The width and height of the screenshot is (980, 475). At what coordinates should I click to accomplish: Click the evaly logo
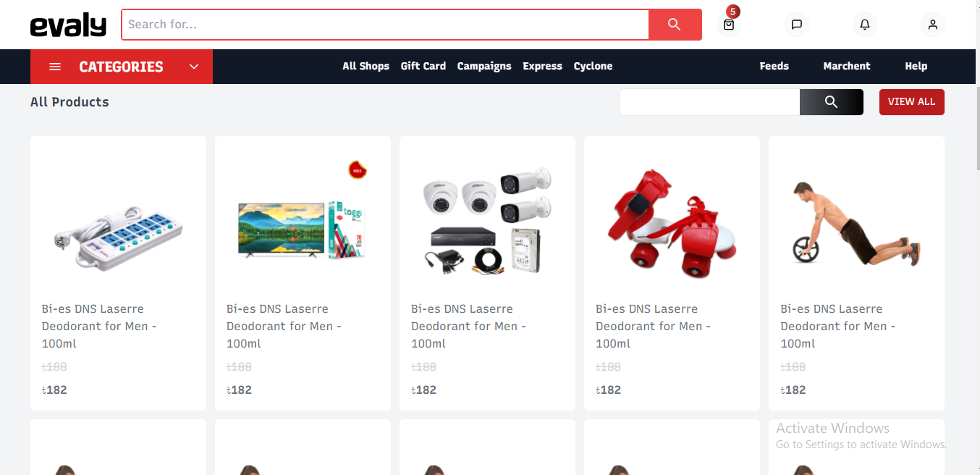click(68, 25)
